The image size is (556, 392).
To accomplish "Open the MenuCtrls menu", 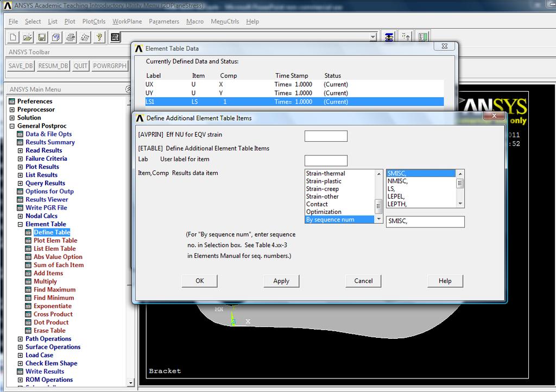I will [x=225, y=21].
